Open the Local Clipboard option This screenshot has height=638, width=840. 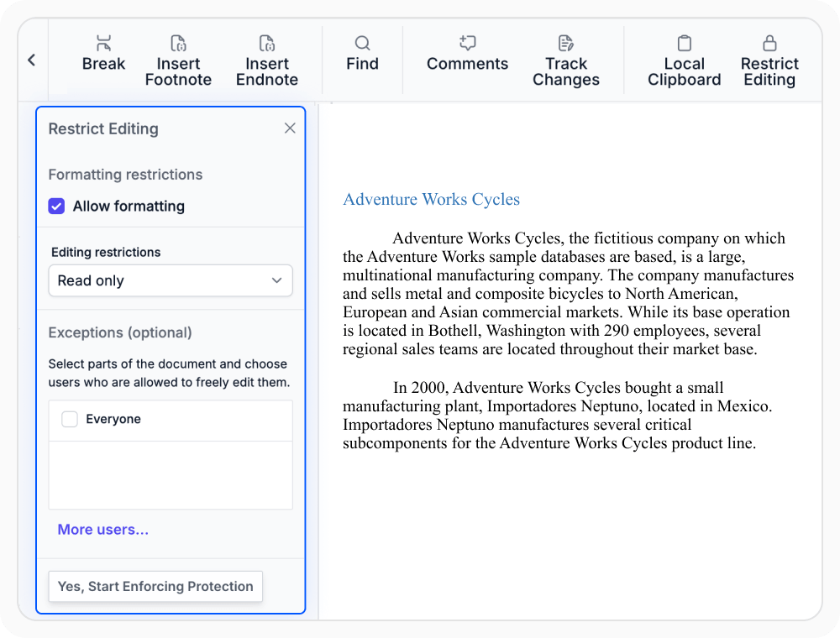(684, 60)
